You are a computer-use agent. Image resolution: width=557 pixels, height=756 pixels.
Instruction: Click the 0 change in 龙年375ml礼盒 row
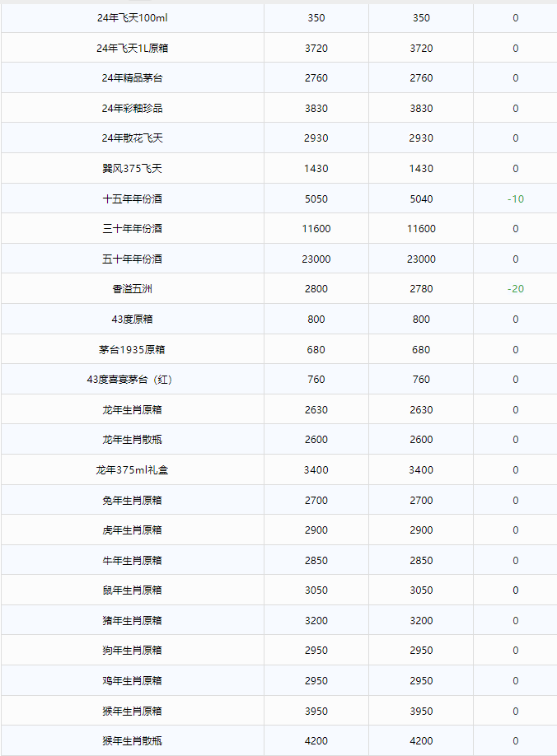click(x=516, y=470)
